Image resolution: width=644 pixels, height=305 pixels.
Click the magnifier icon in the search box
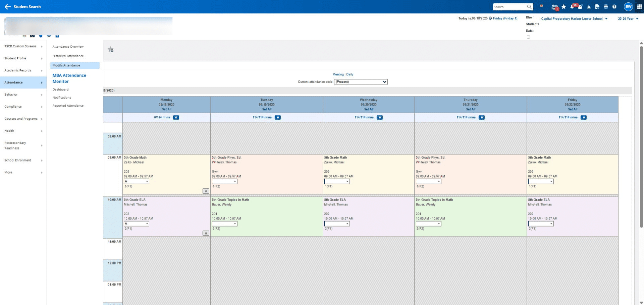[x=529, y=7]
